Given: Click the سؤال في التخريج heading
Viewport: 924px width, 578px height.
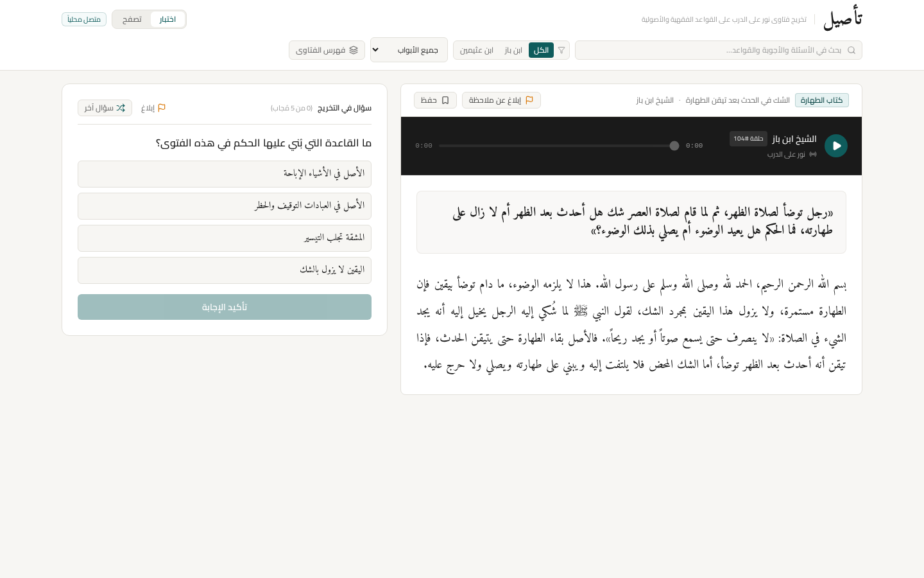Looking at the screenshot, I should tap(345, 108).
